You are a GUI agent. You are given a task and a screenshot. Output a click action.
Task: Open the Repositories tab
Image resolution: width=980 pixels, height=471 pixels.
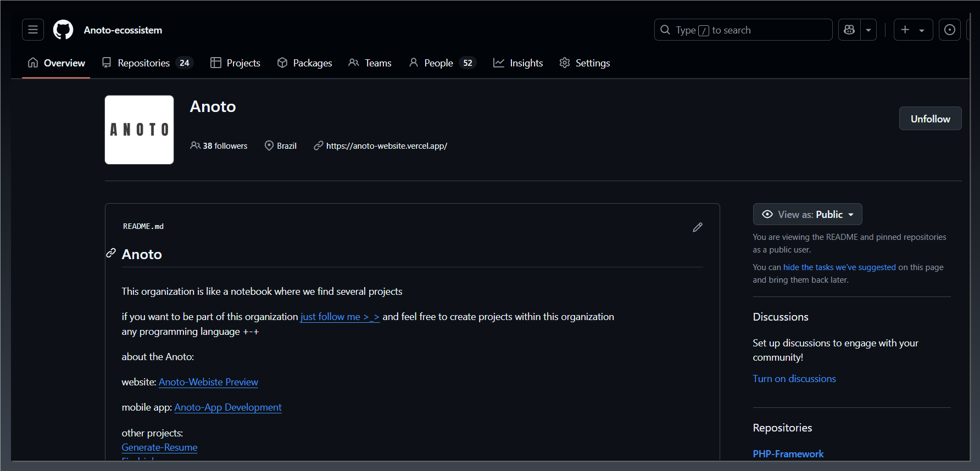click(147, 63)
